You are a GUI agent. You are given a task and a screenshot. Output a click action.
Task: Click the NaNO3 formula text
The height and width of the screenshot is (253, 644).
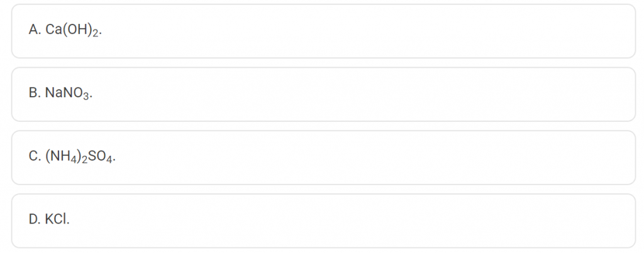coord(69,94)
